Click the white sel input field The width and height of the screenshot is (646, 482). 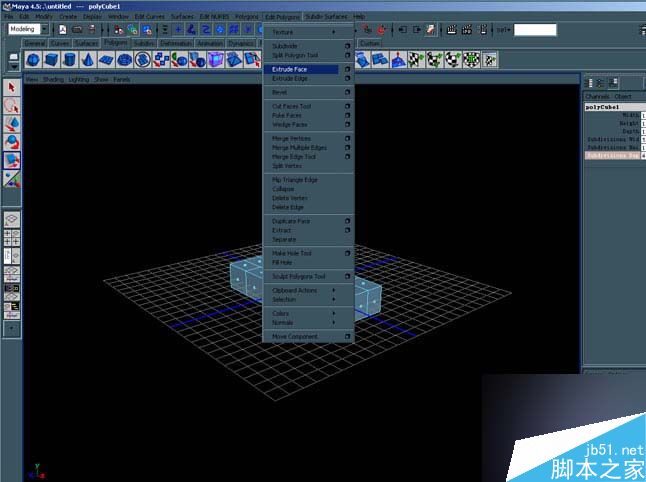coord(535,30)
